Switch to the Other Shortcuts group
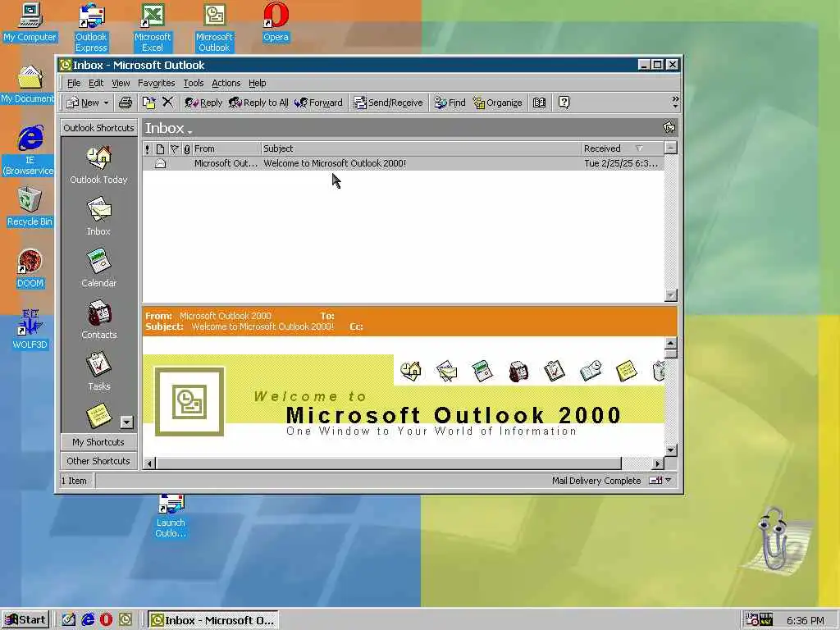 point(98,461)
